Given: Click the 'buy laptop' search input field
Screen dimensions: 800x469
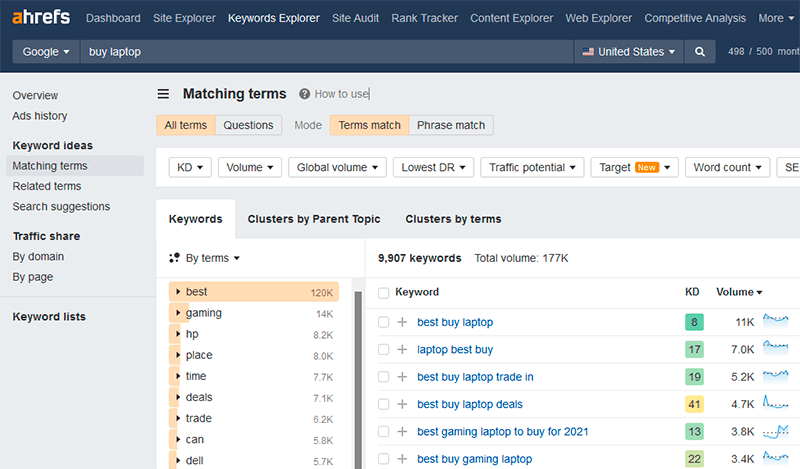Looking at the screenshot, I should pyautogui.click(x=327, y=52).
